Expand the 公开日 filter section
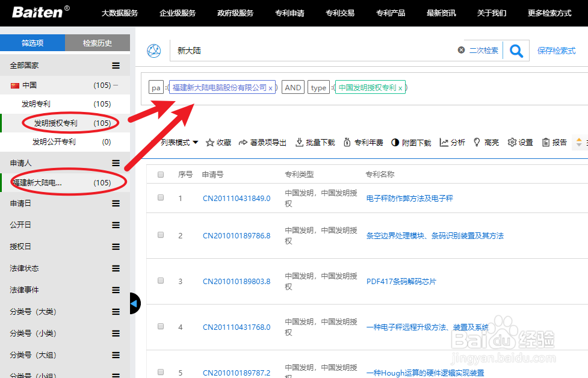The width and height of the screenshot is (588, 378). (116, 225)
